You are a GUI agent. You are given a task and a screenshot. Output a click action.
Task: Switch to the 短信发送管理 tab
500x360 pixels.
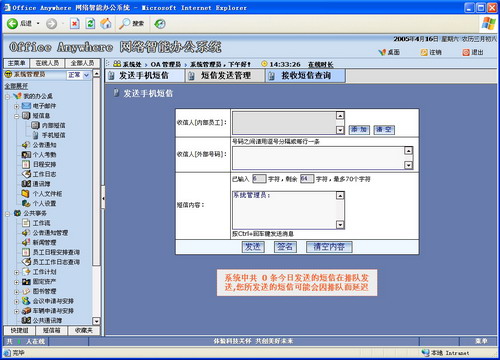coord(225,76)
